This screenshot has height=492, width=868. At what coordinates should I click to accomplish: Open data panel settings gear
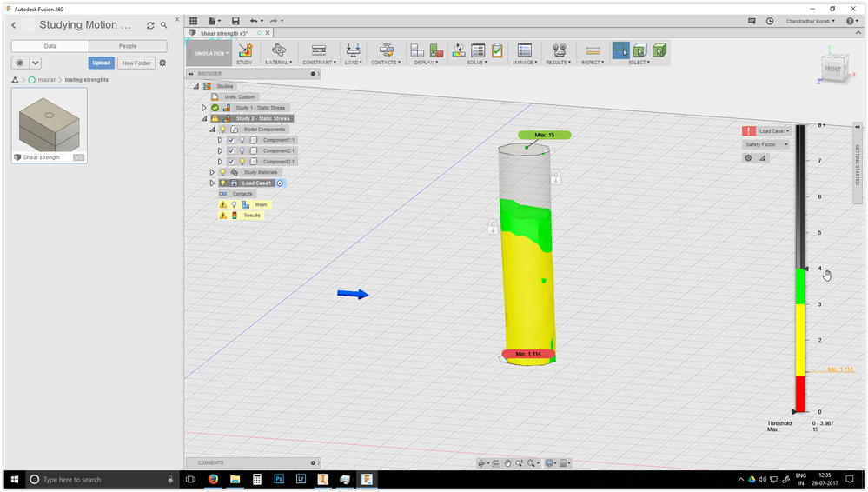[162, 63]
